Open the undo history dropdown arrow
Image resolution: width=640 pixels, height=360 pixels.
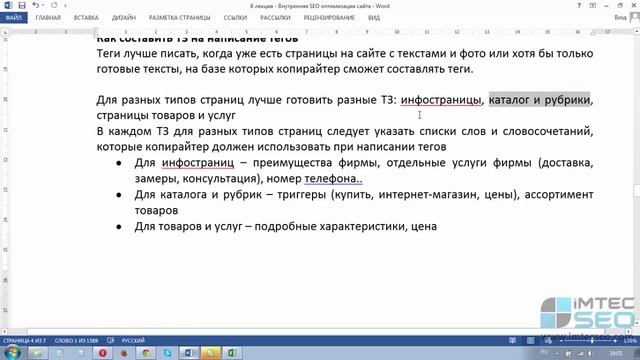tap(43, 6)
